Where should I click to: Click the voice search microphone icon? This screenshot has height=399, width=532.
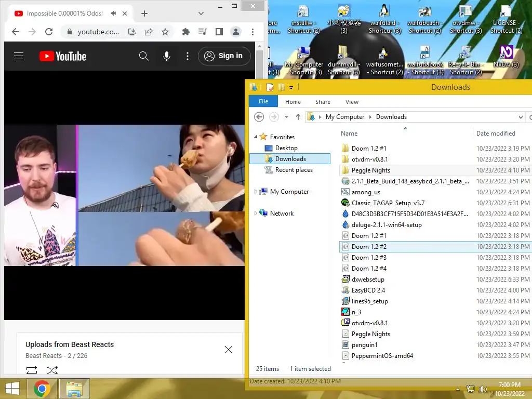[x=167, y=56]
